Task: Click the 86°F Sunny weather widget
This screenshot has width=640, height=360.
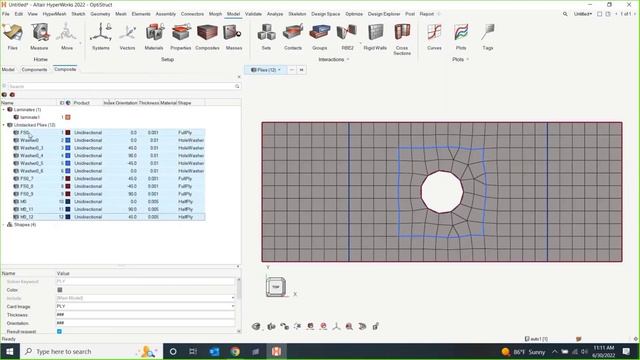Action: tap(523, 351)
